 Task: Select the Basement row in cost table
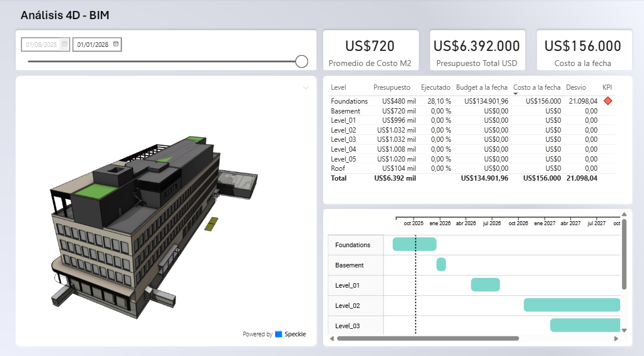346,111
